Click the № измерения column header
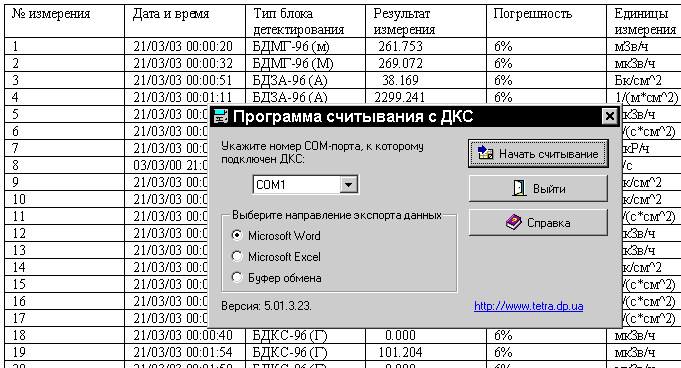The image size is (681, 368). [51, 14]
